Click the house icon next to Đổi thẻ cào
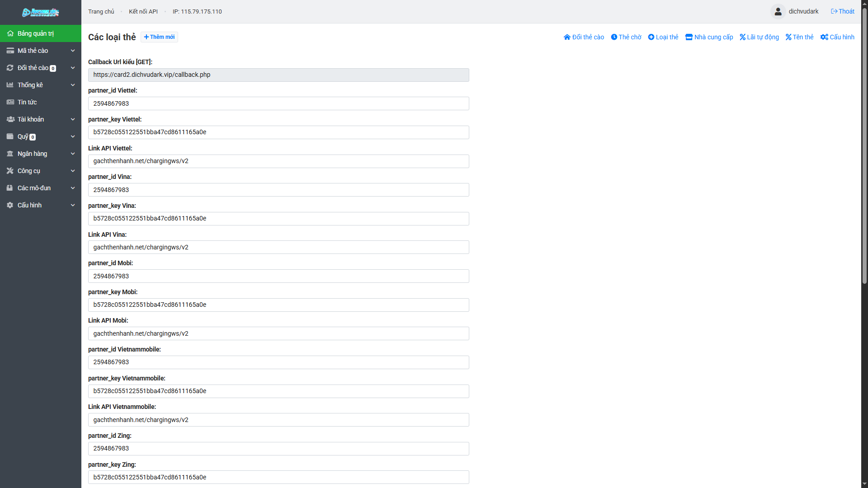This screenshot has width=868, height=488. 567,37
